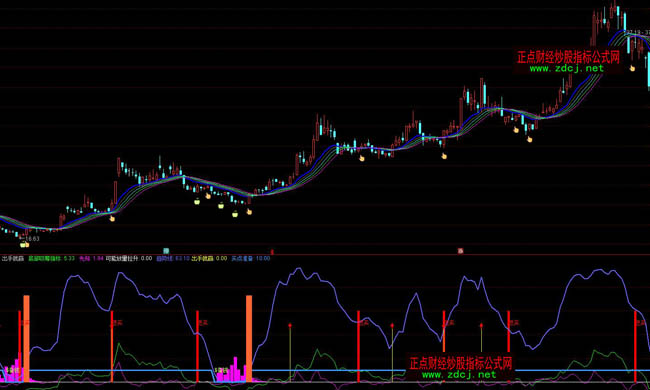
Task: Click the first tall orange signal bar
Action: (x=27, y=339)
